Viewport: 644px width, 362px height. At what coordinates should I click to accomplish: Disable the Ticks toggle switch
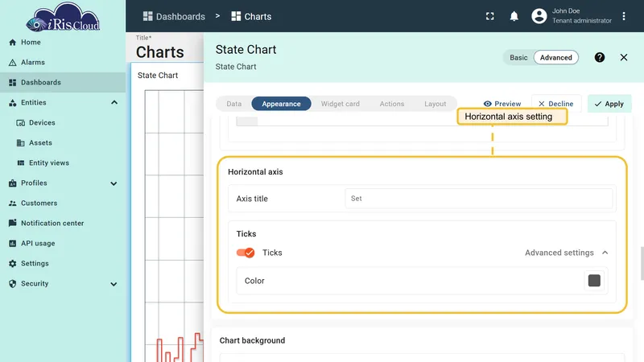coord(246,253)
